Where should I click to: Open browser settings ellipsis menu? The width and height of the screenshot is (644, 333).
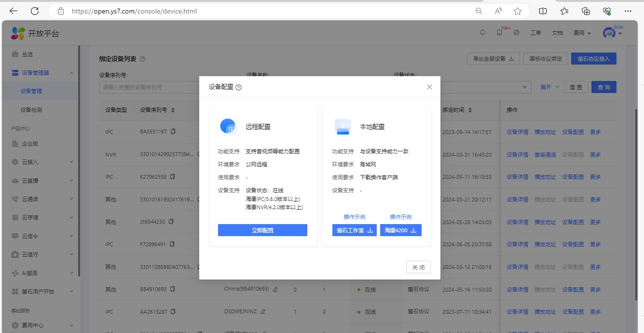[x=628, y=11]
